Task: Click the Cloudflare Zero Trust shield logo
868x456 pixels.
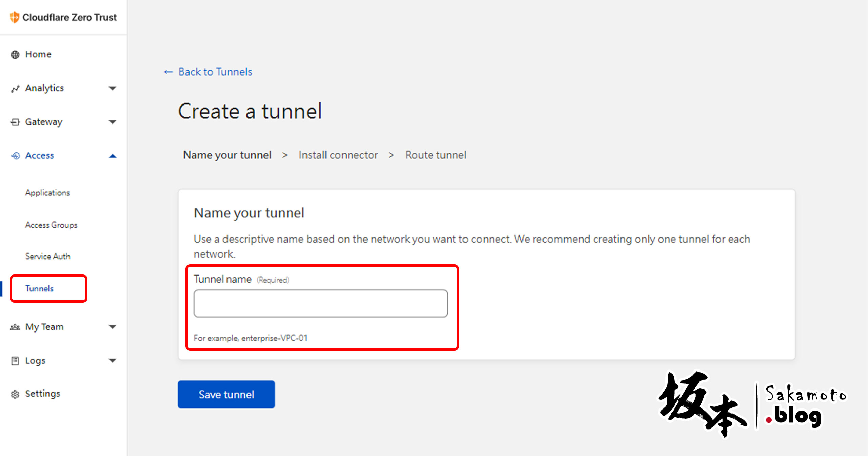Action: [x=14, y=17]
